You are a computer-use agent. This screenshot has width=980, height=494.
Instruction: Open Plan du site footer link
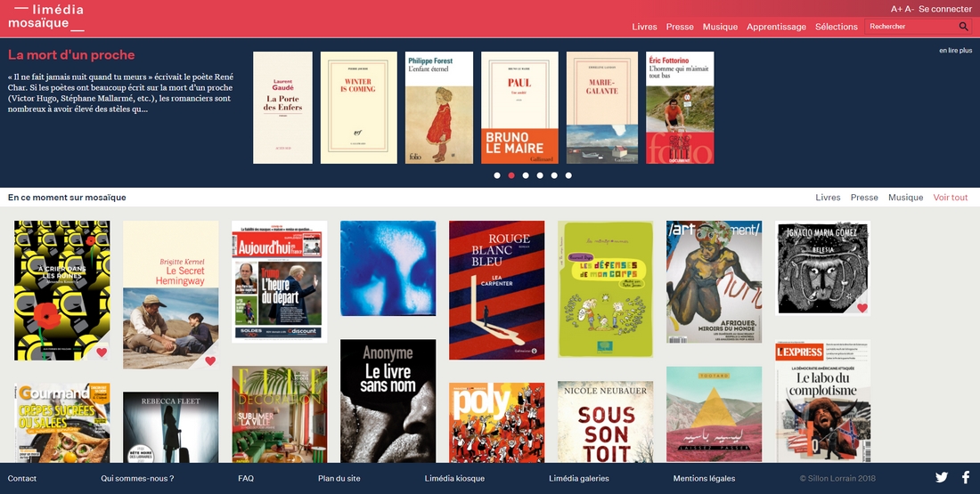tap(339, 478)
